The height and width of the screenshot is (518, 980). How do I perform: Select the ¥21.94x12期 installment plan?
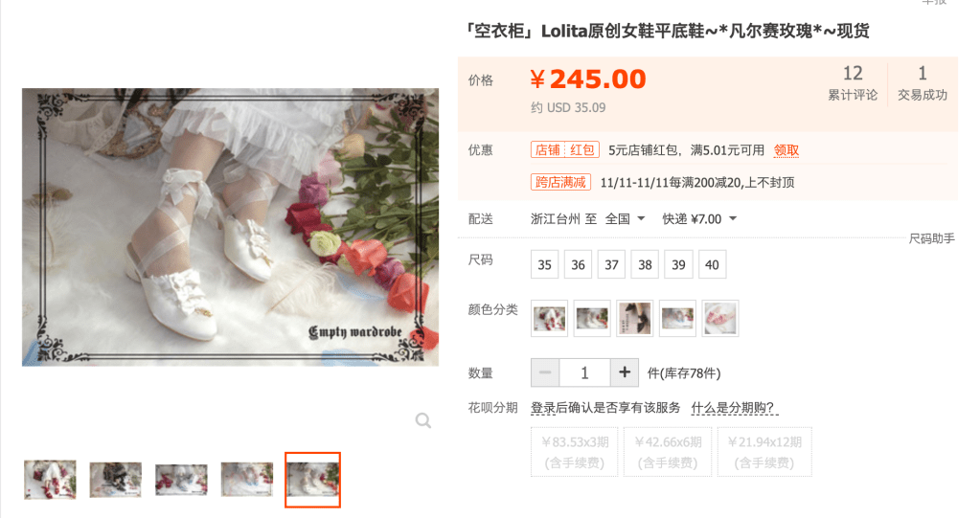(x=764, y=452)
